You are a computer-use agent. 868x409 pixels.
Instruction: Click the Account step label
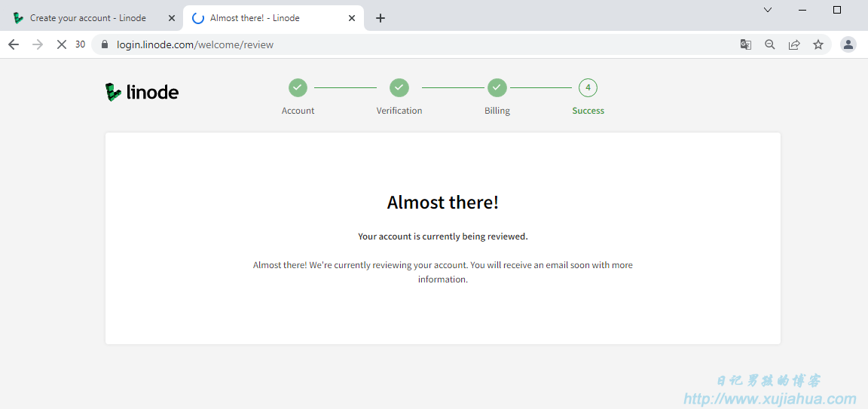tap(298, 111)
